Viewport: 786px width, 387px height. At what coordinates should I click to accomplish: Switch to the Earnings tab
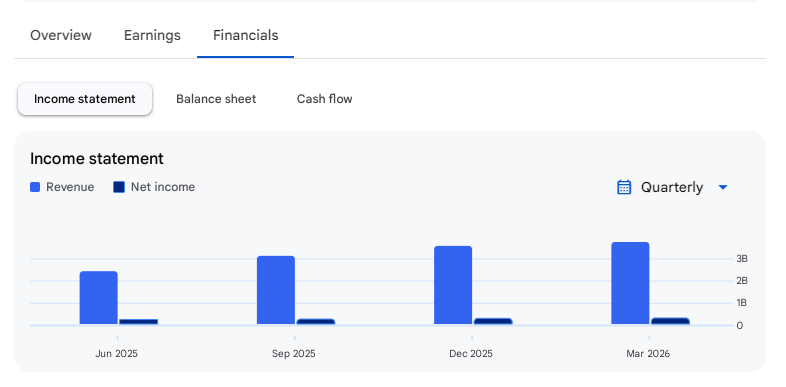coord(152,36)
